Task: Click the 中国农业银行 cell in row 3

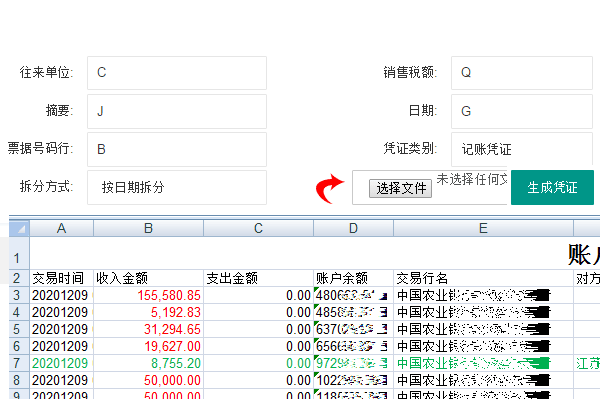Action: pyautogui.click(x=483, y=295)
